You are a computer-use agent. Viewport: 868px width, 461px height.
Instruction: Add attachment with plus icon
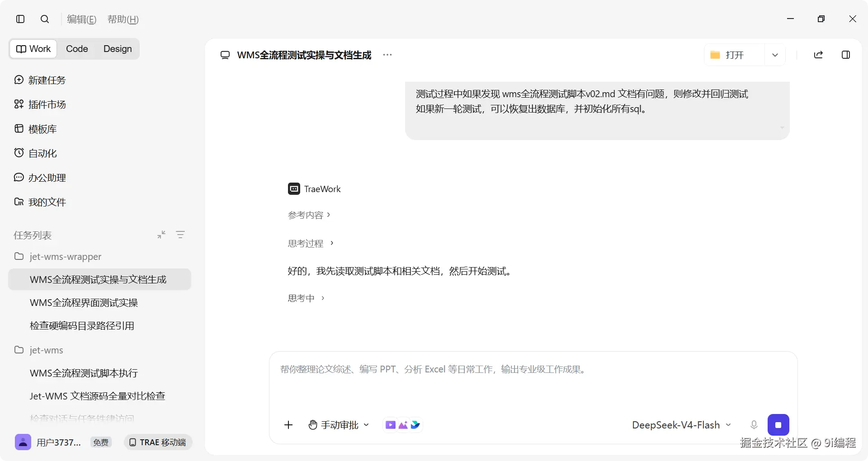(288, 425)
